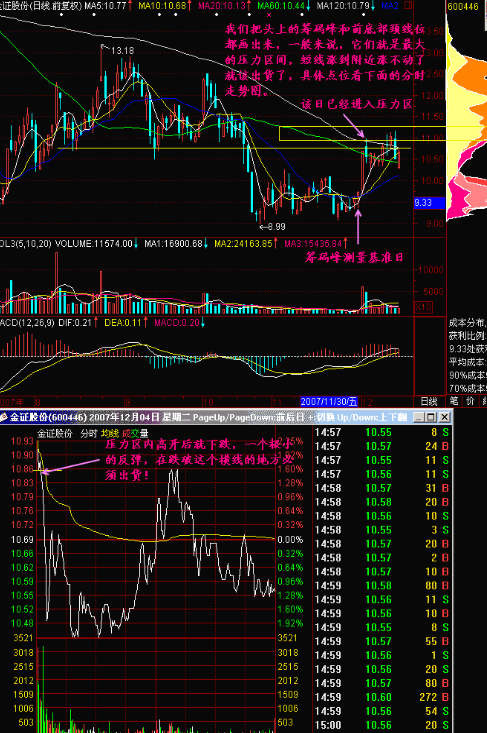Select the highlighted date 2007/11/30/五 on time axis

pos(329,402)
